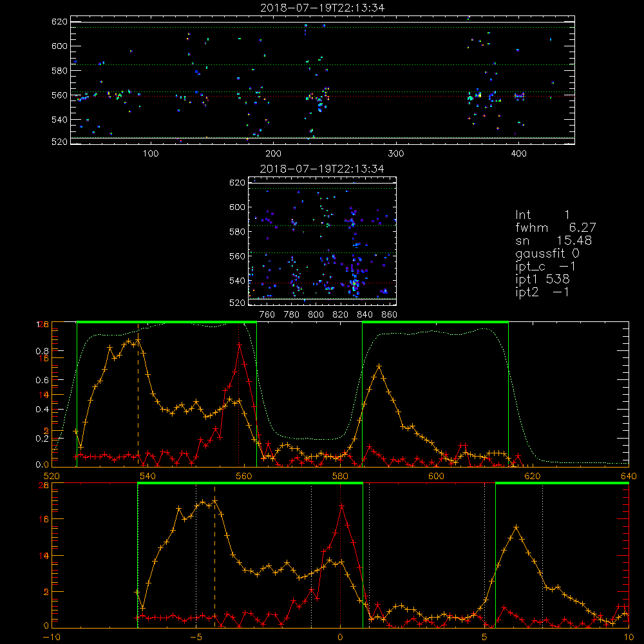
Task: Click the 'ipt2 -1' value line
Action: pyautogui.click(x=542, y=292)
